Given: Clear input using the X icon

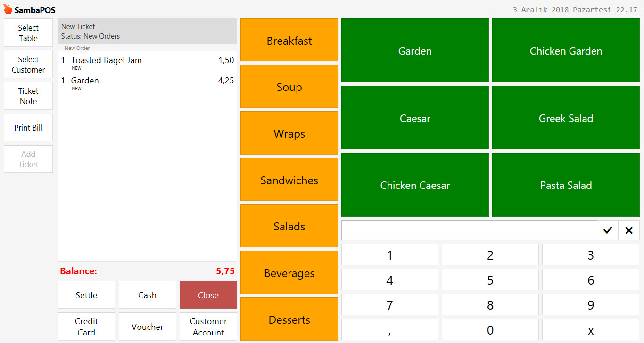Looking at the screenshot, I should point(629,230).
